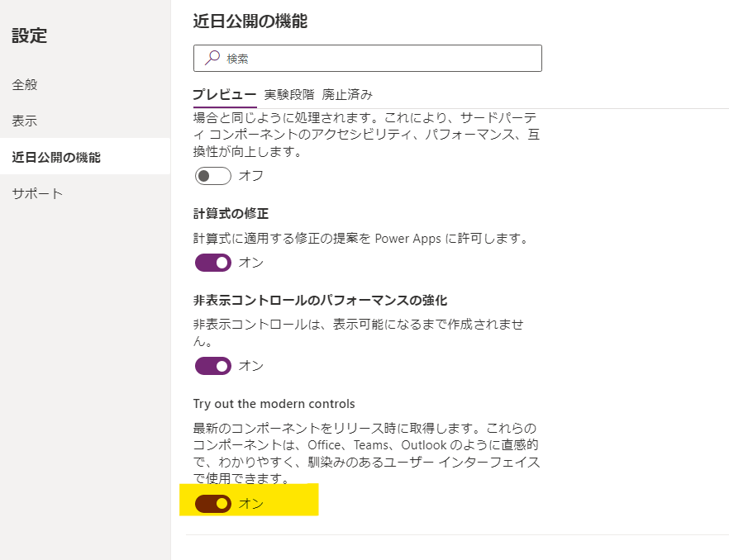Enable the toggle currently set to オフ
Viewport: 729px width, 560px height.
tap(212, 176)
